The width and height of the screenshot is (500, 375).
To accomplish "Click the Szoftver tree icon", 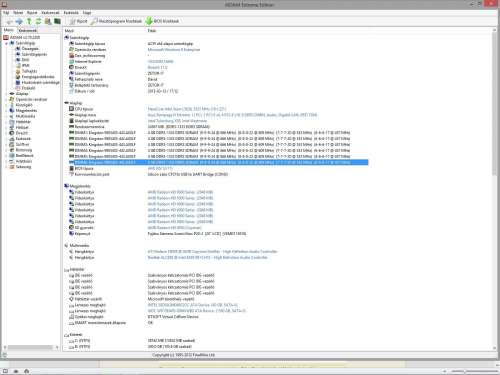I will [x=12, y=145].
